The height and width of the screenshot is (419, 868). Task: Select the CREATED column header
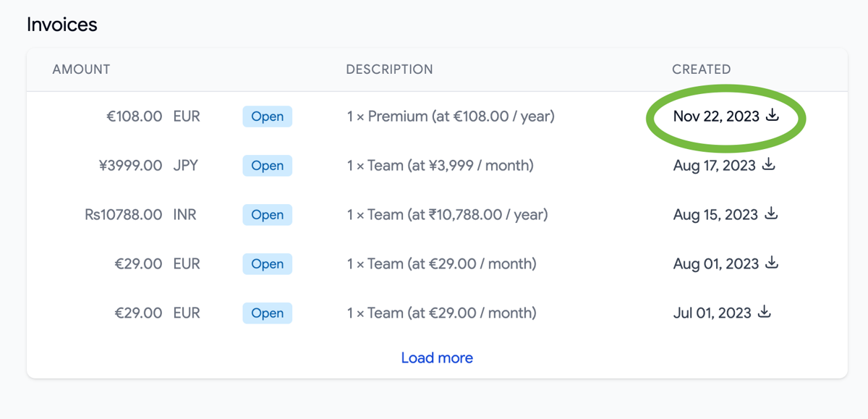(701, 69)
